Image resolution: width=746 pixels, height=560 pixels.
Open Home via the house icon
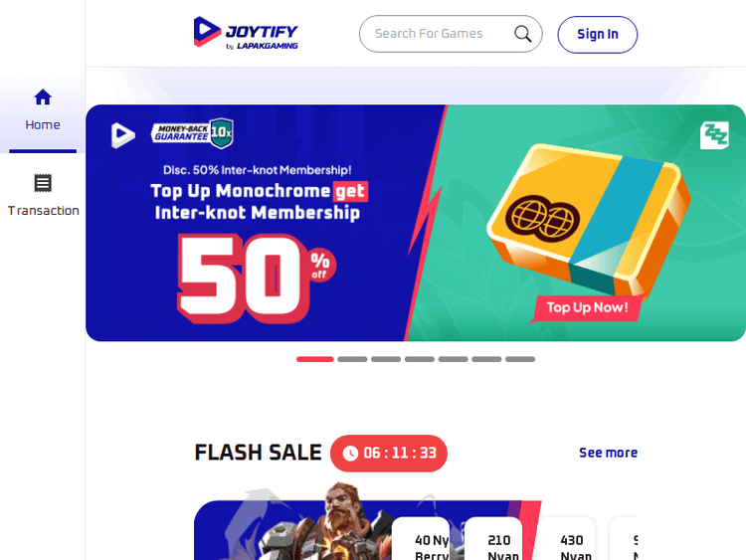(x=43, y=97)
